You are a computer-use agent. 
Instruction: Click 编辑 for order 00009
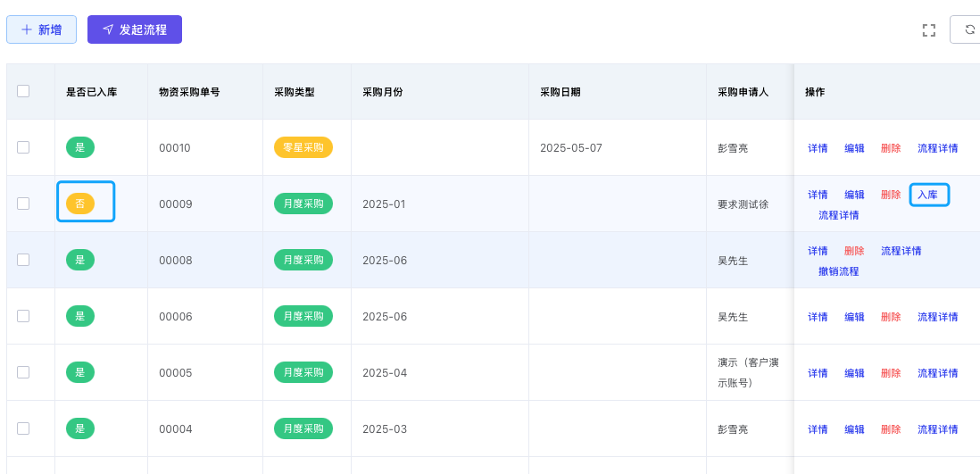854,195
